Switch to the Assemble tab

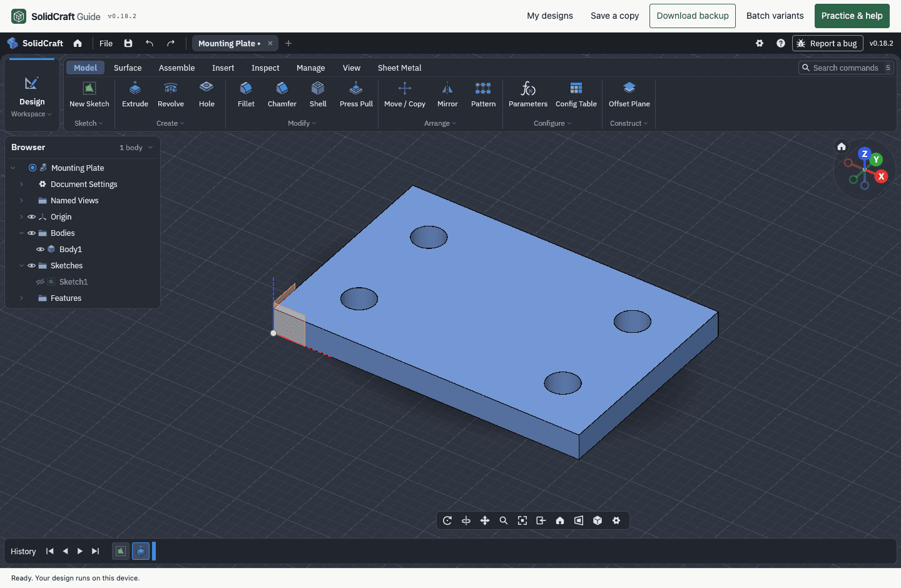177,68
